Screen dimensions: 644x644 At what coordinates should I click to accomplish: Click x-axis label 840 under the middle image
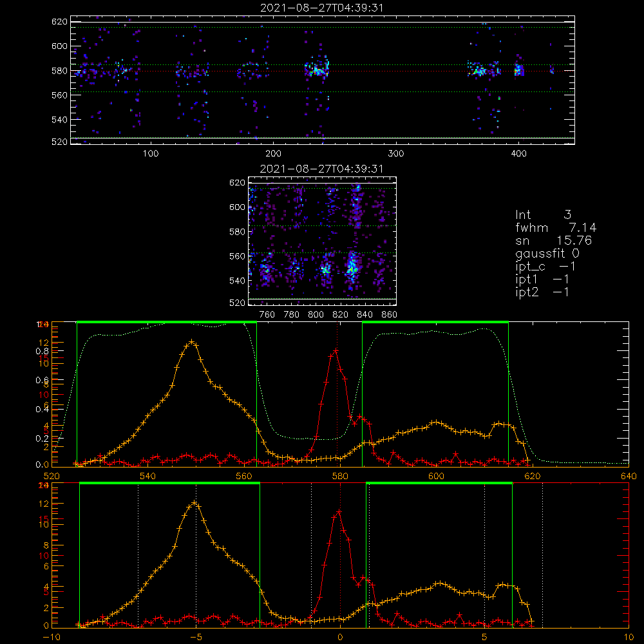pyautogui.click(x=365, y=315)
